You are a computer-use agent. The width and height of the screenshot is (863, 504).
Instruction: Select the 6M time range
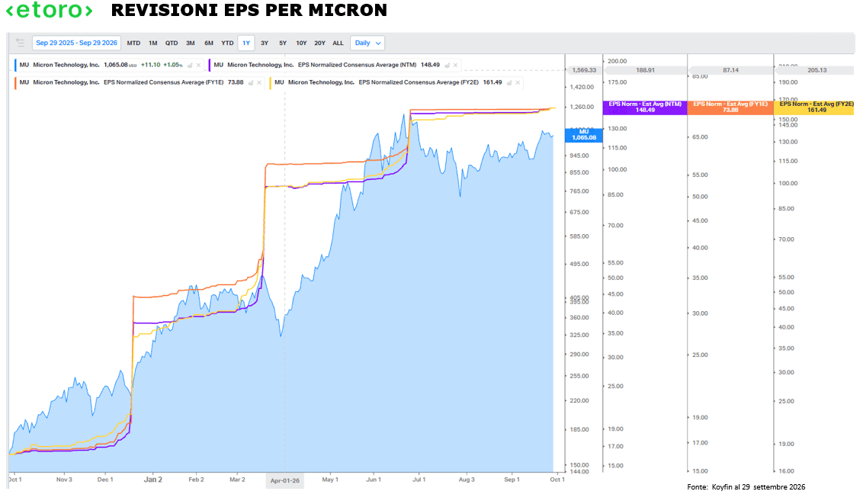(x=209, y=43)
